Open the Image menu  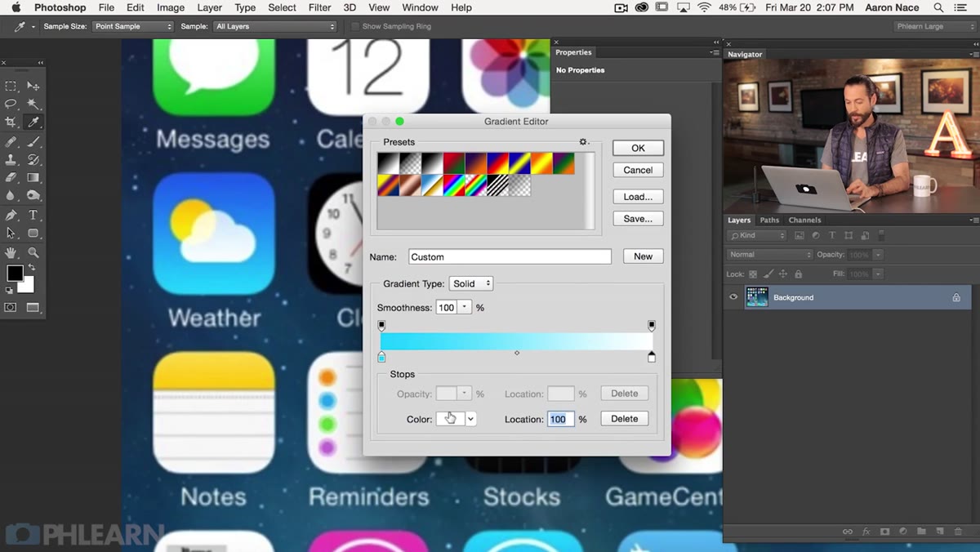(171, 7)
